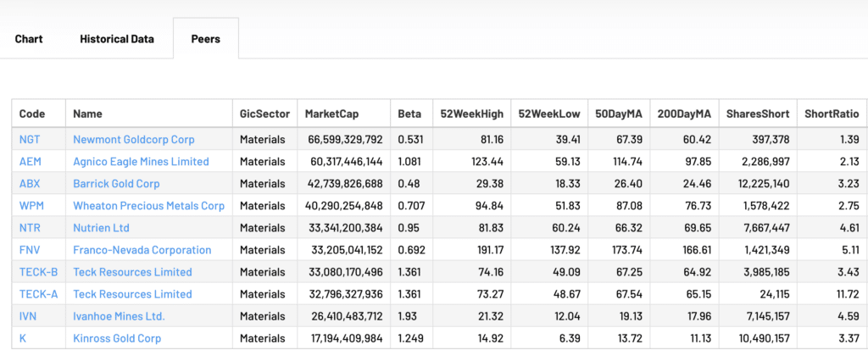Click the NTR ticker code
This screenshot has width=868, height=350.
tap(30, 228)
